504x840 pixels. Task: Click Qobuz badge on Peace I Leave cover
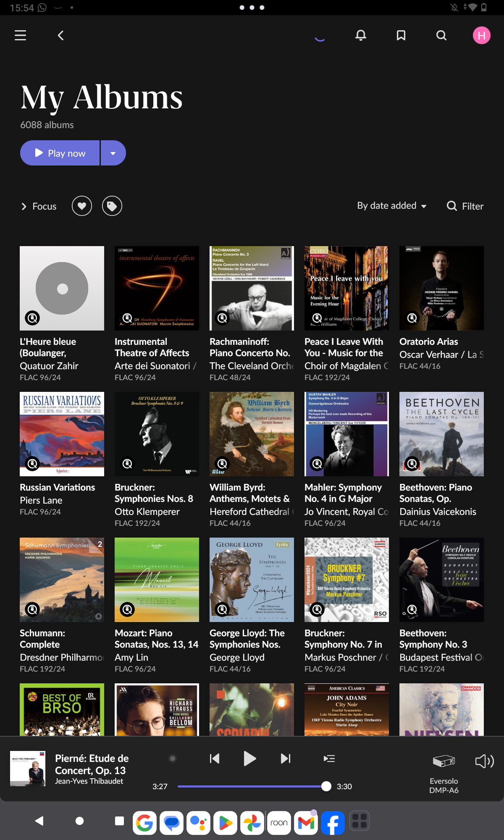coord(317,318)
